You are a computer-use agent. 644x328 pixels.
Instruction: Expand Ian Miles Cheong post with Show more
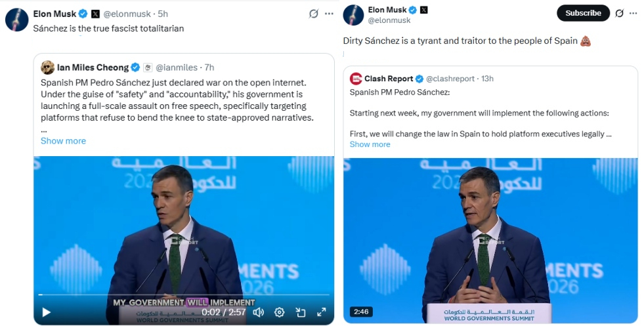pos(63,141)
